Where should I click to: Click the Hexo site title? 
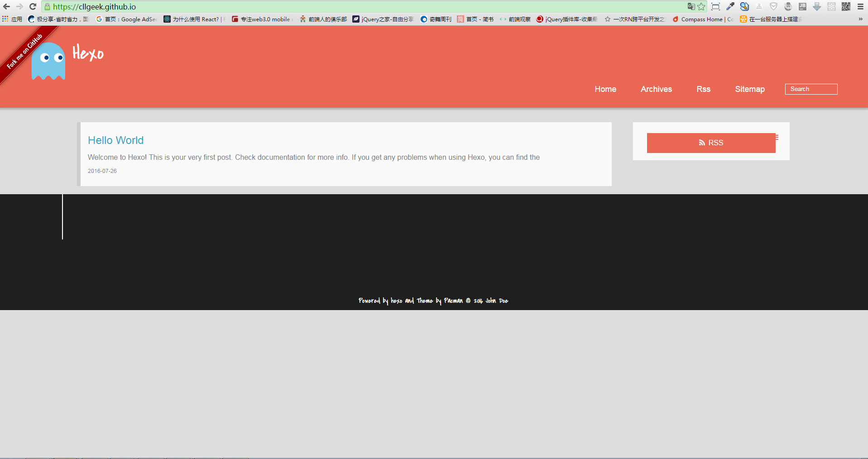(x=88, y=53)
